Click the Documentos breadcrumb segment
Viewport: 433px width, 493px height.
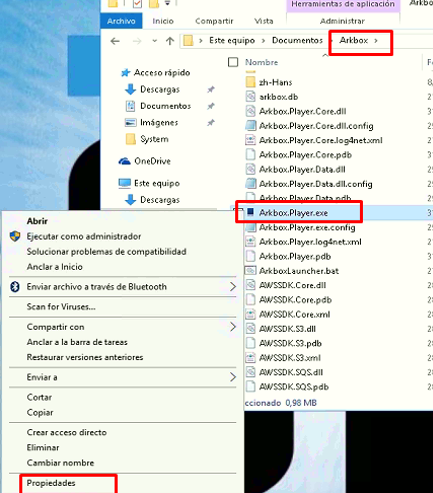point(297,40)
